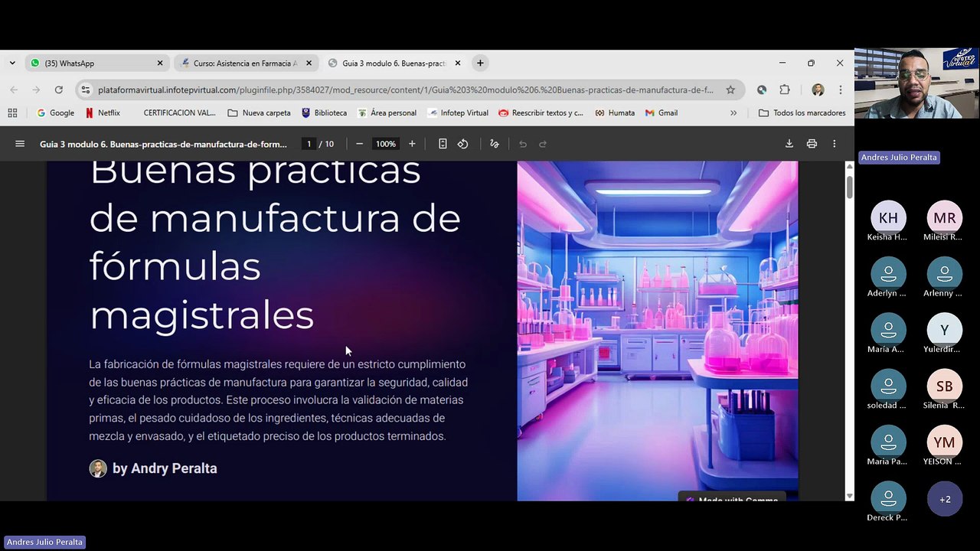Enable the PDF annotation draw tool
The image size is (980, 551).
pos(494,144)
